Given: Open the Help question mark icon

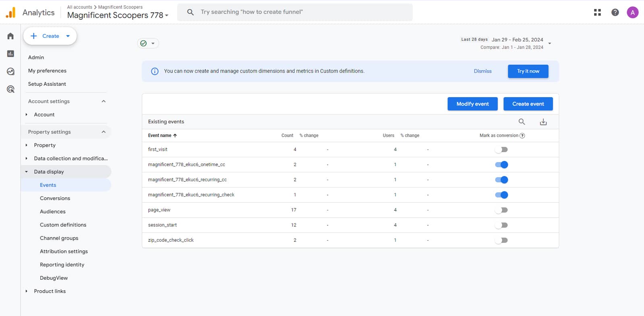Looking at the screenshot, I should coord(615,12).
